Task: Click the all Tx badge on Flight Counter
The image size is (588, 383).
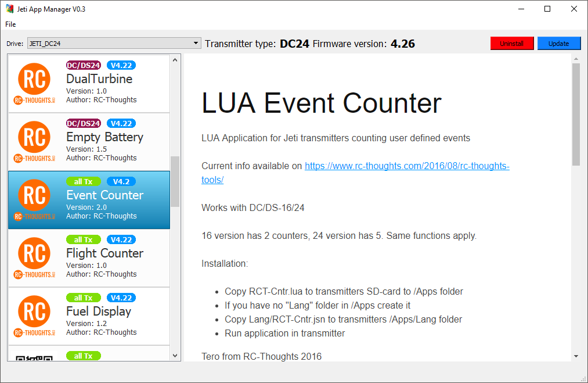Action: (83, 239)
